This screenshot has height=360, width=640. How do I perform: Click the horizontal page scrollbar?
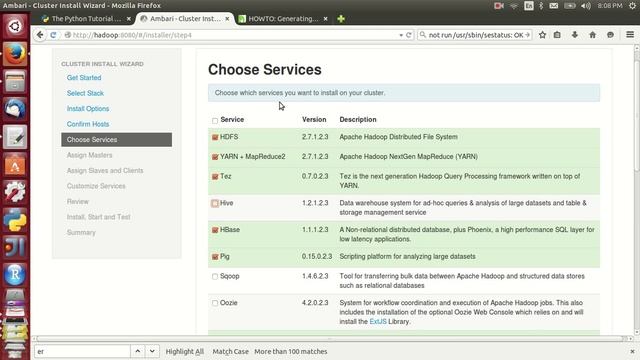(331, 339)
